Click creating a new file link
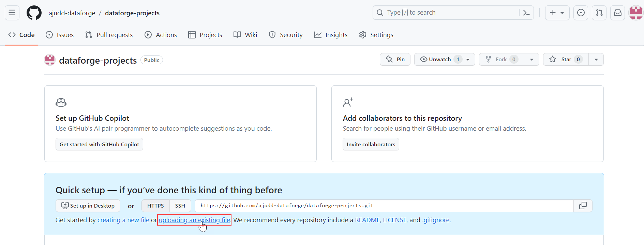Viewport: 644px width, 245px height. click(x=123, y=220)
